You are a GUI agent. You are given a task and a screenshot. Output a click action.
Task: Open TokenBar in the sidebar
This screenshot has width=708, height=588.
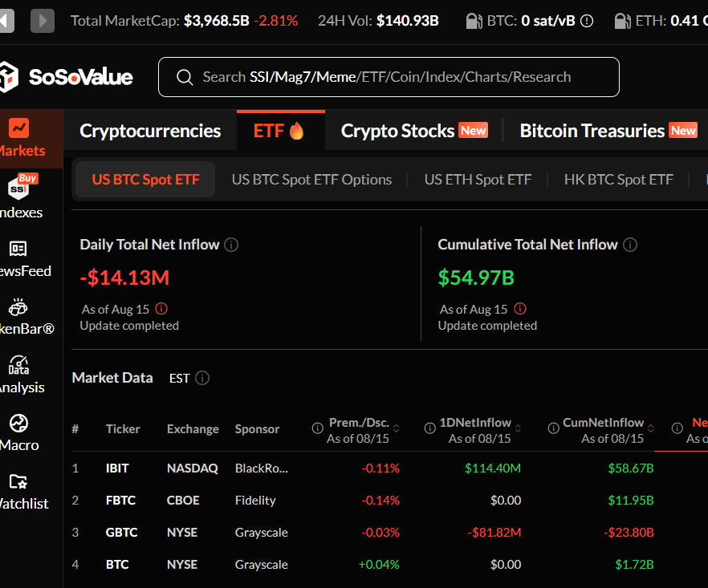(27, 317)
